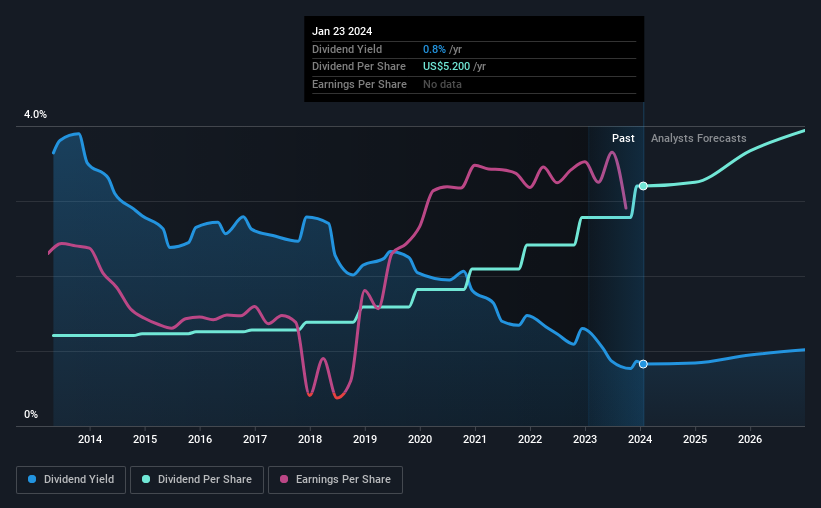Click the 2021 x-axis label
The width and height of the screenshot is (821, 508).
475,439
